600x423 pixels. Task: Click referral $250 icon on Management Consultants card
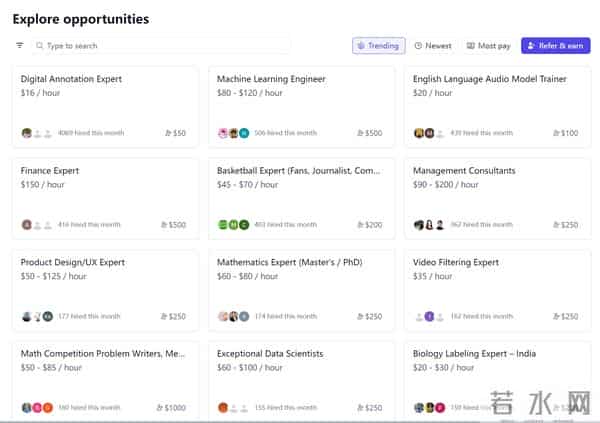click(557, 225)
